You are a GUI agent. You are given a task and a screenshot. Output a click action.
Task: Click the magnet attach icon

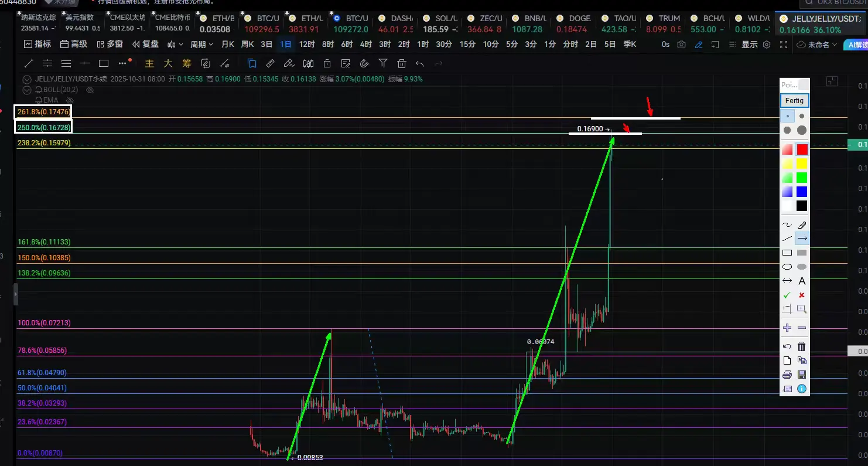364,63
